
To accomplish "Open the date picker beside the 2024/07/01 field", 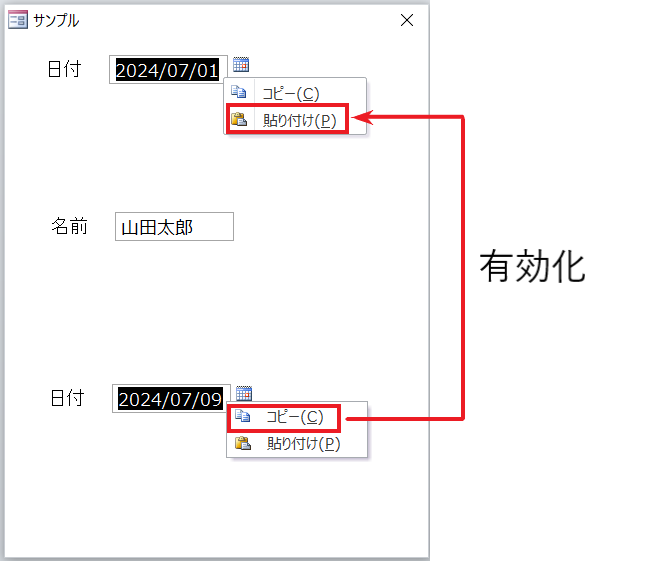I will pos(241,64).
